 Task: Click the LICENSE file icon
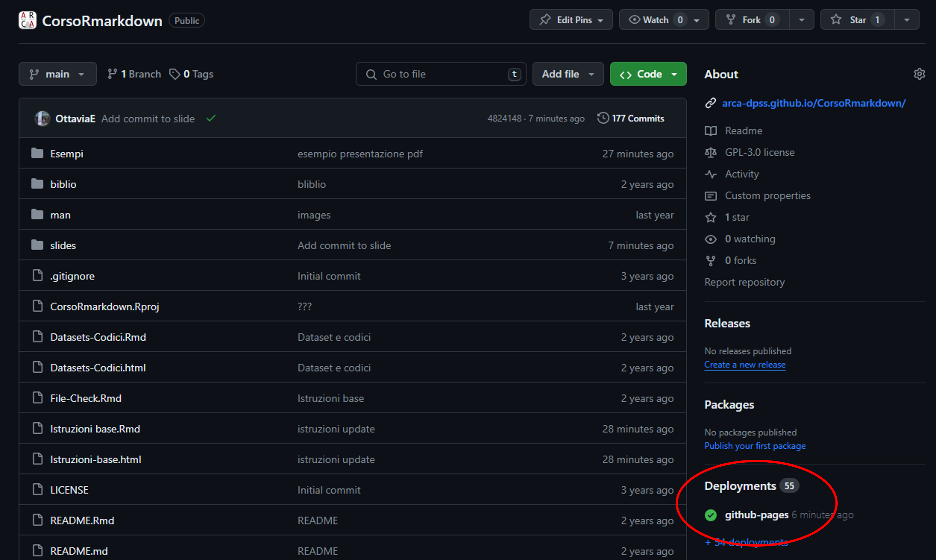(37, 489)
